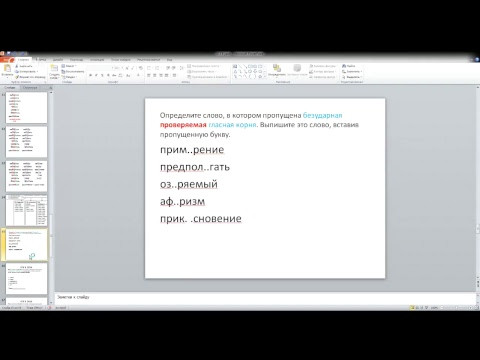
Task: Toggle bold formatting
Action: (x=90, y=75)
